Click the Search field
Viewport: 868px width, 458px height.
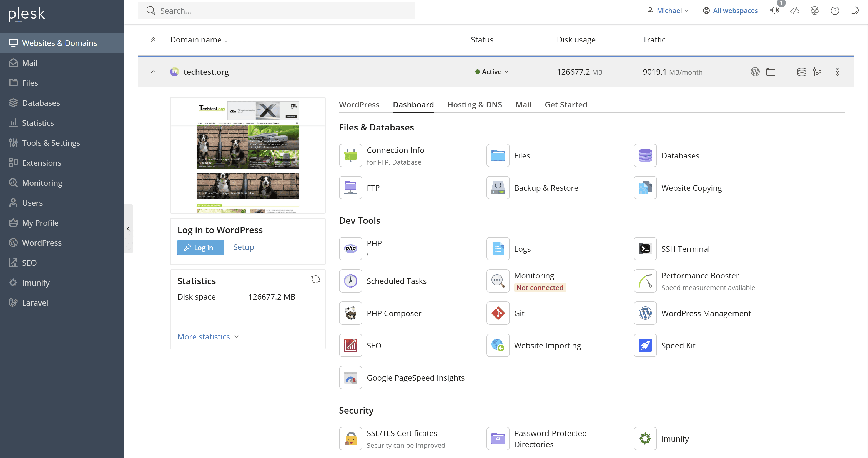tap(276, 11)
